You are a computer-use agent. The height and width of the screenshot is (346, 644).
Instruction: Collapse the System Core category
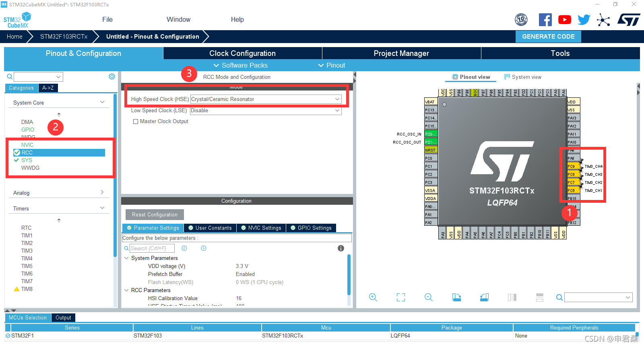(102, 102)
